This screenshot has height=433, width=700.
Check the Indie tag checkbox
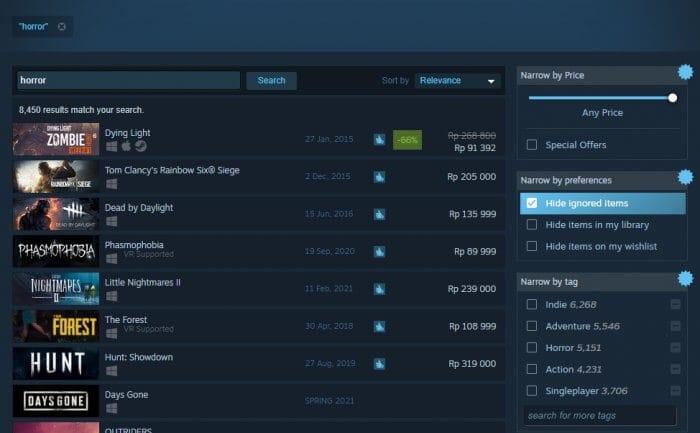pyautogui.click(x=532, y=304)
